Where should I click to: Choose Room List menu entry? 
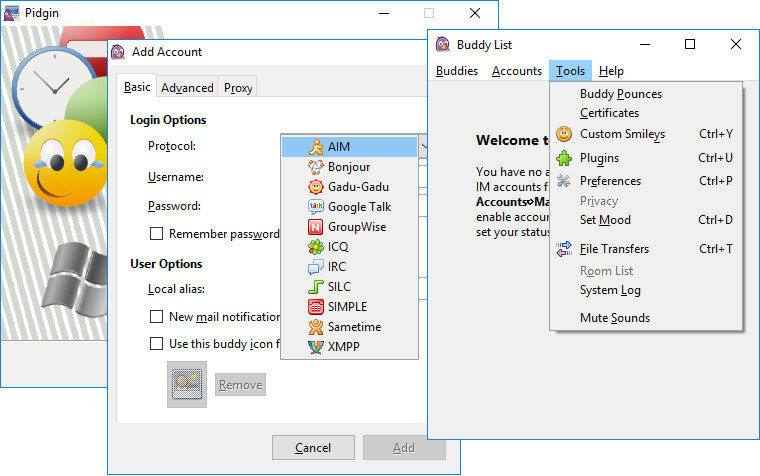[646, 270]
